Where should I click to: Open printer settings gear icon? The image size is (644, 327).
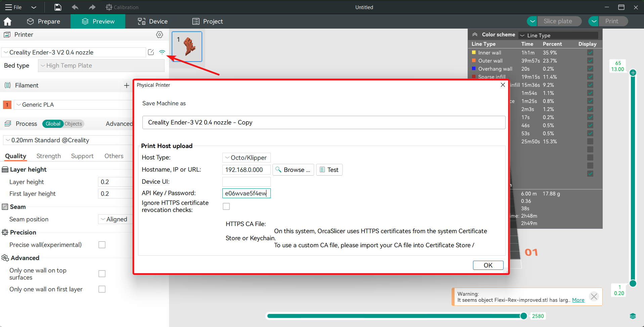click(x=160, y=35)
